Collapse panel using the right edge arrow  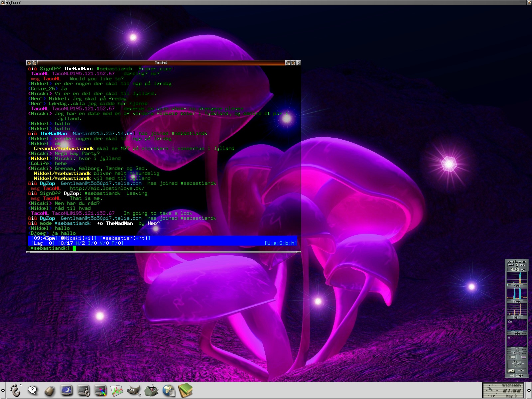coord(529,390)
